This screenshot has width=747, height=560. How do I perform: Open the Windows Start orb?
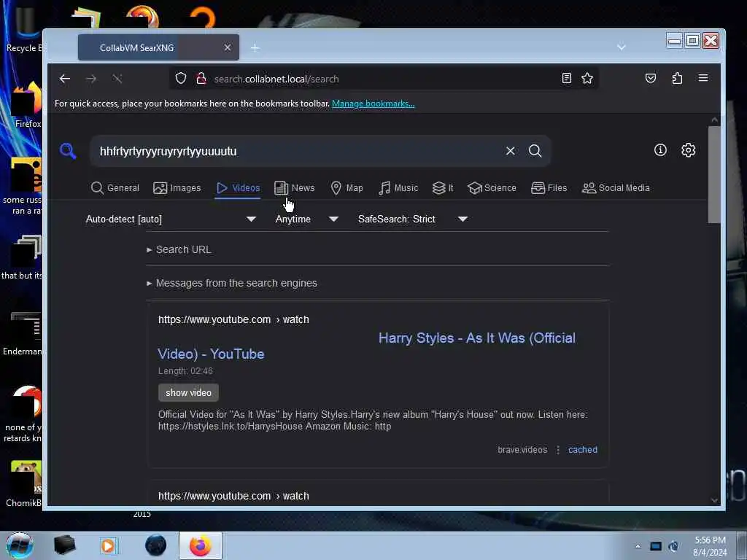pyautogui.click(x=19, y=545)
